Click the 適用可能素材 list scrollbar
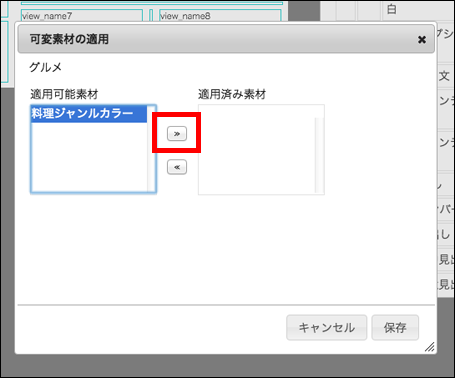Image resolution: width=455 pixels, height=378 pixels. pos(152,149)
